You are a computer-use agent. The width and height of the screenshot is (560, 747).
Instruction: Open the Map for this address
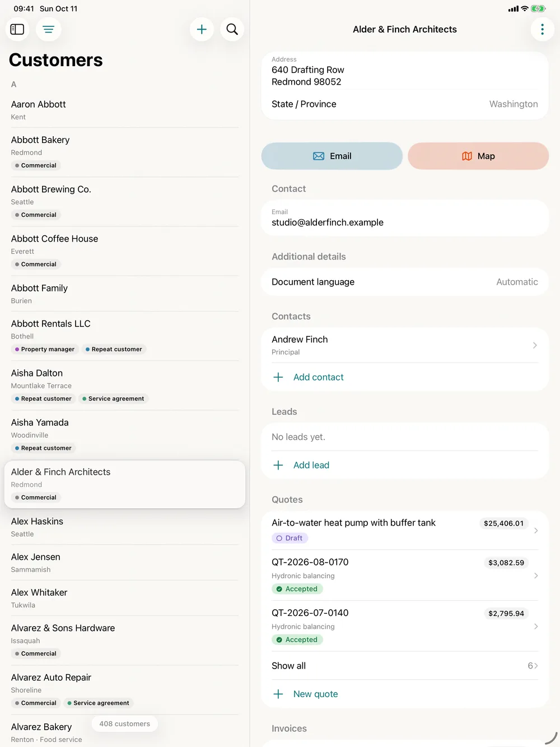click(x=478, y=156)
